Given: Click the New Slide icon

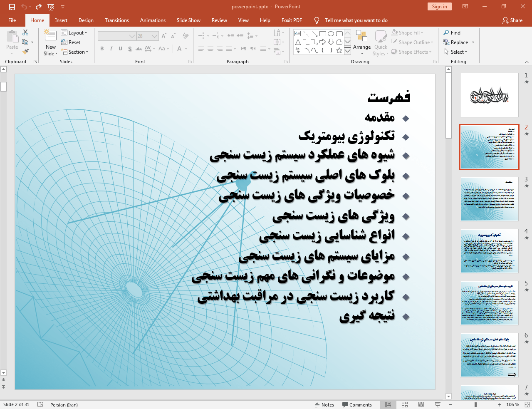Looking at the screenshot, I should point(51,36).
